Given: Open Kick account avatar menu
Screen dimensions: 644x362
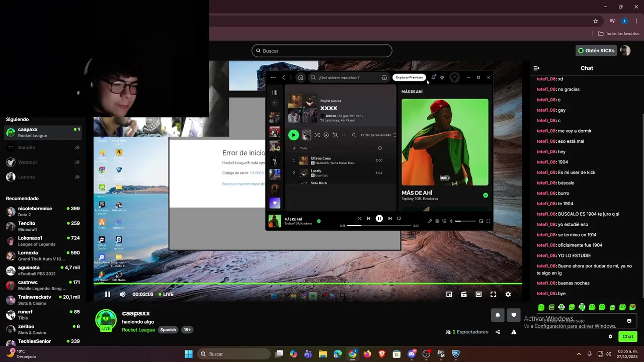Looking at the screenshot, I should coord(625,51).
